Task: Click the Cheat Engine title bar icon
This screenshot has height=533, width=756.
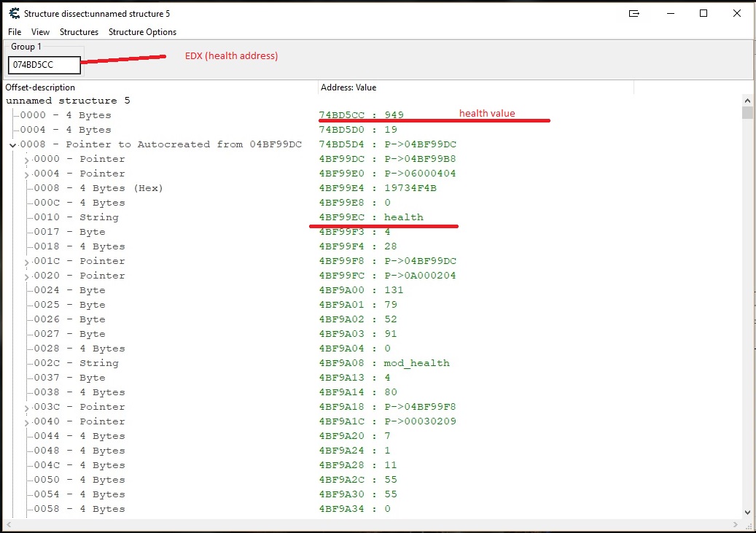Action: click(13, 13)
